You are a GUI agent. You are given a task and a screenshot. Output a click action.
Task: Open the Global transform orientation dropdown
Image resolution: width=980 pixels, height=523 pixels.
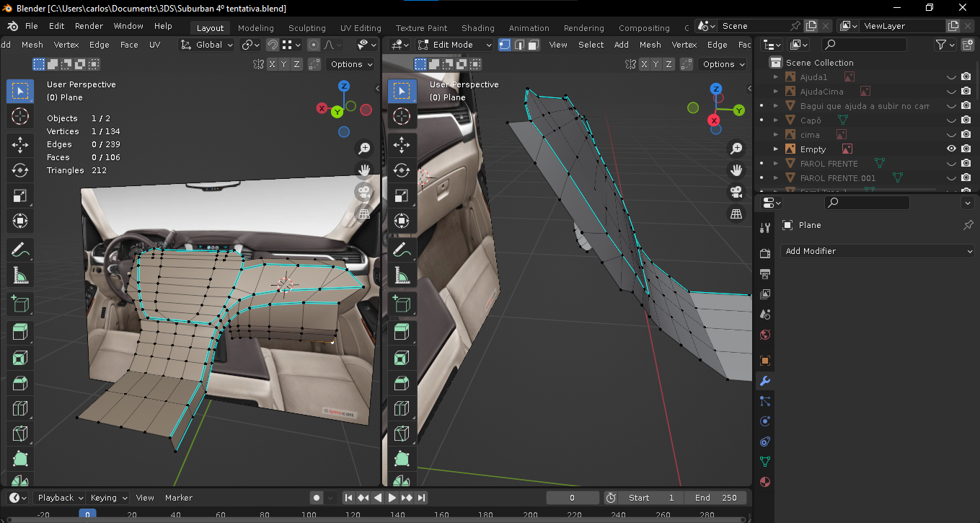pyautogui.click(x=208, y=45)
